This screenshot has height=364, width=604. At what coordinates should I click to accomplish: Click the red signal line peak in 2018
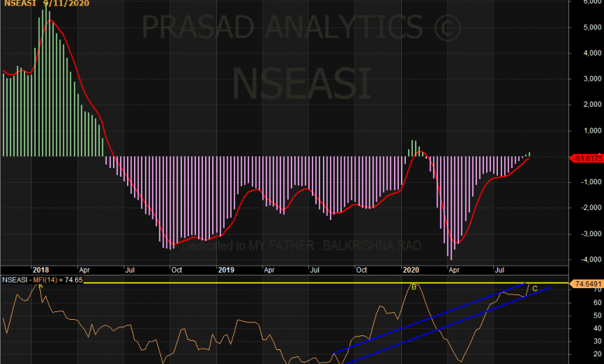tap(50, 22)
